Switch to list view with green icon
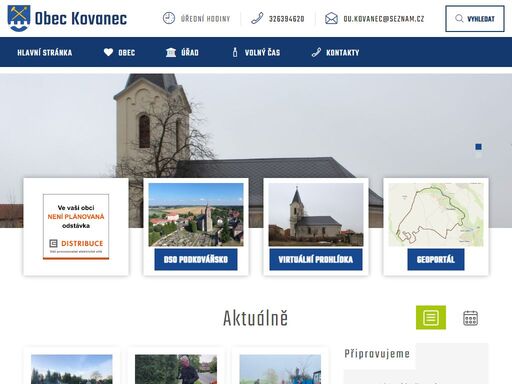Image resolution: width=512 pixels, height=384 pixels. 431,317
